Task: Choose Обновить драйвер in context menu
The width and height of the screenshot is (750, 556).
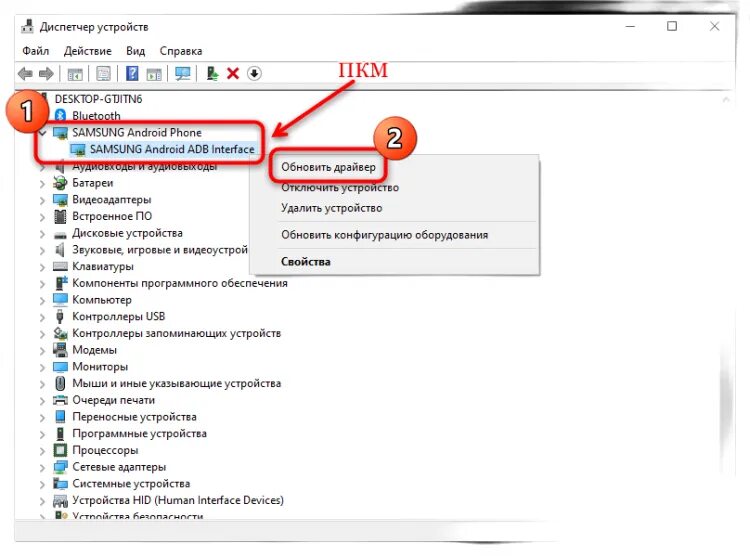Action: pyautogui.click(x=328, y=167)
